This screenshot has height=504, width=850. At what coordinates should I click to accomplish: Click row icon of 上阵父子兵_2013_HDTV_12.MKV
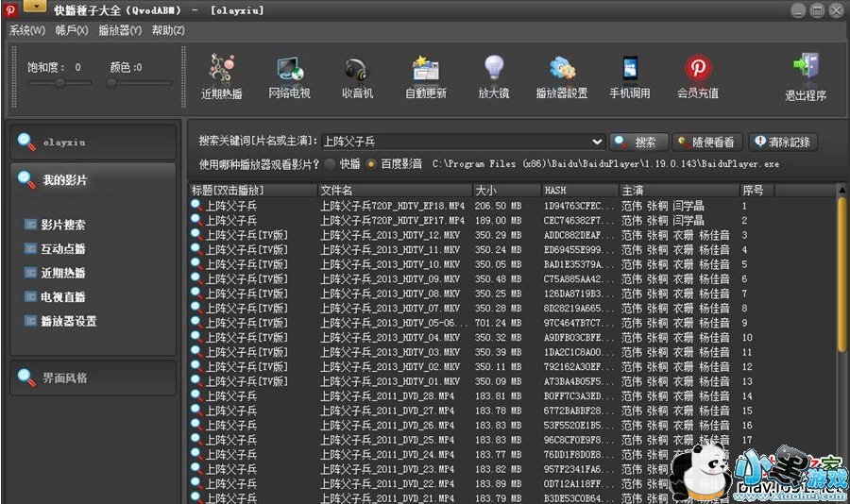(196, 234)
